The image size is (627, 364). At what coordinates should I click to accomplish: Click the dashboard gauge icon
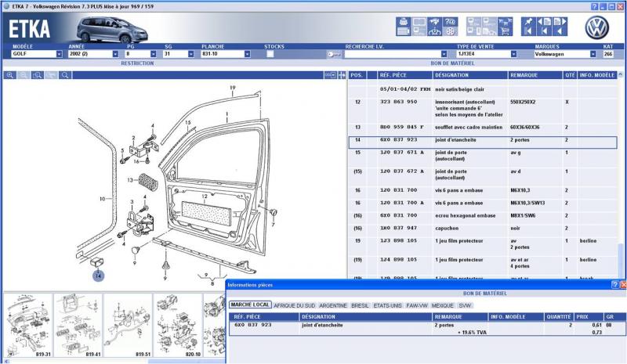435,31
